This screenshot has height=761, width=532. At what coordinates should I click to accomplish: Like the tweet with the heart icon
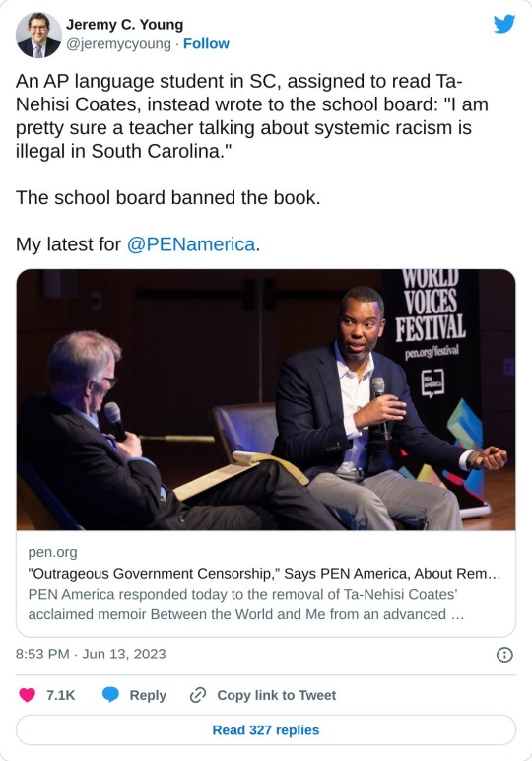tap(28, 695)
